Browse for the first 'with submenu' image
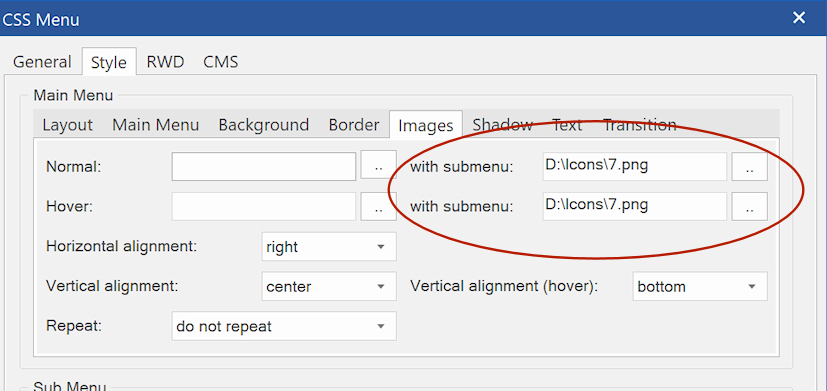Image resolution: width=827 pixels, height=391 pixels. click(749, 167)
